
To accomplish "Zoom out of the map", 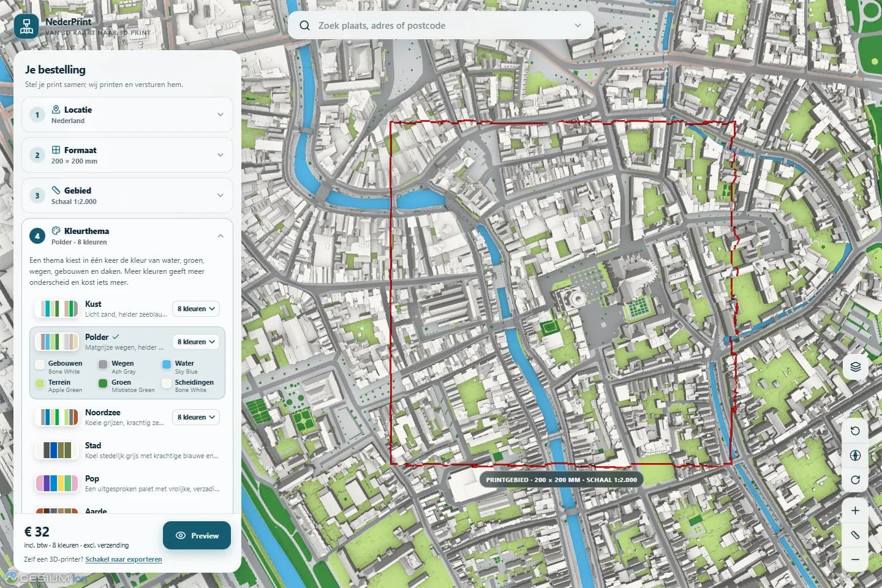I will 856,559.
